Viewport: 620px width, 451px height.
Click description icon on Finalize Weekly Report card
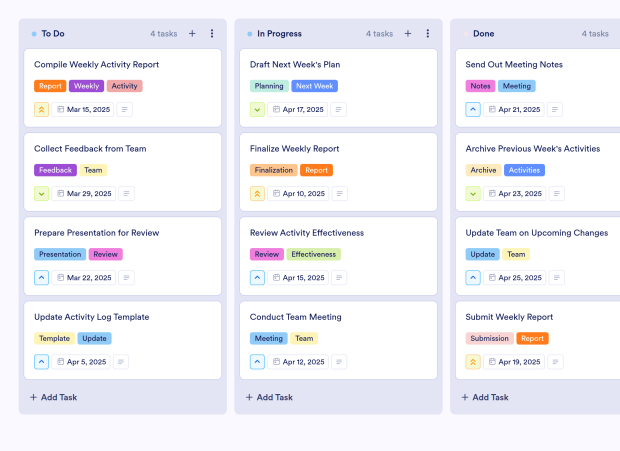coord(342,194)
